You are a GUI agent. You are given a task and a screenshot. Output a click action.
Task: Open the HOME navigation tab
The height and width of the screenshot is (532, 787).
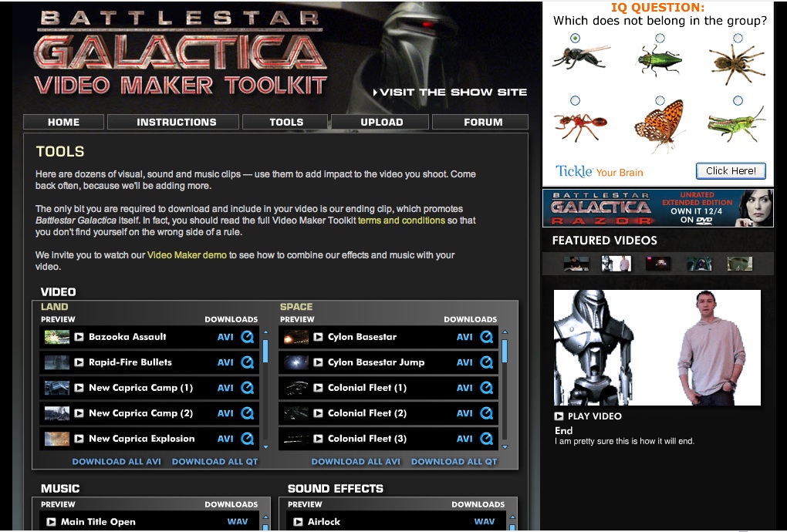pos(64,122)
